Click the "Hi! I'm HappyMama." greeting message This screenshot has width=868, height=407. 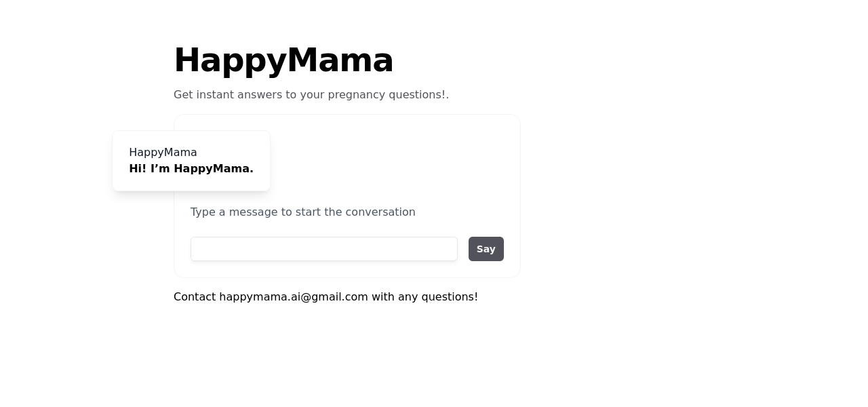[191, 169]
